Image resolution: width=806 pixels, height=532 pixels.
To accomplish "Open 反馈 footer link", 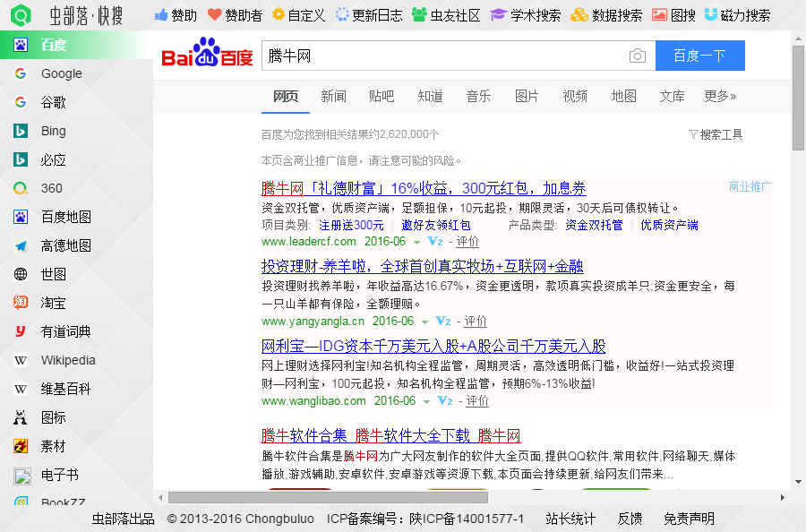I will (x=630, y=519).
